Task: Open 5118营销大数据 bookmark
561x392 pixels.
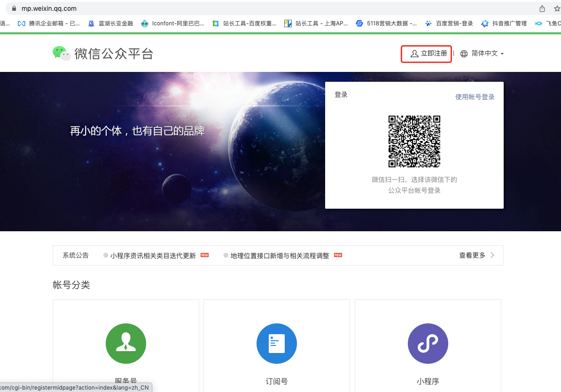Action: click(386, 24)
